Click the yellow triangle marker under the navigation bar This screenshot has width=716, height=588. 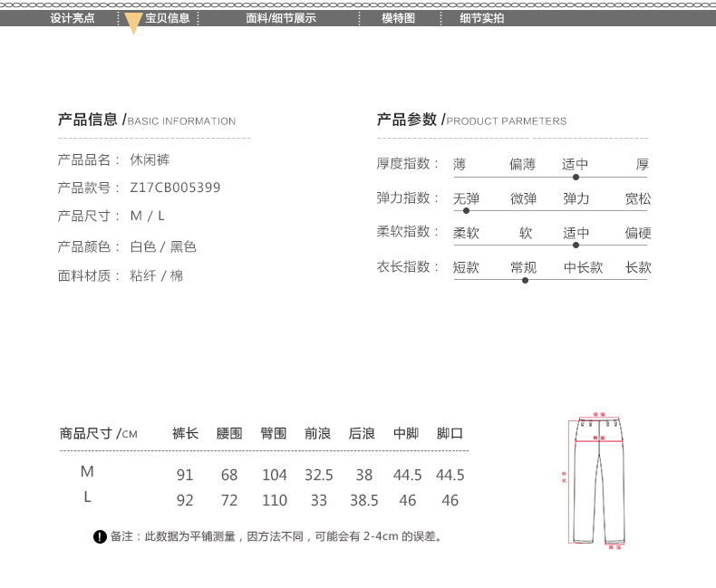tap(133, 26)
